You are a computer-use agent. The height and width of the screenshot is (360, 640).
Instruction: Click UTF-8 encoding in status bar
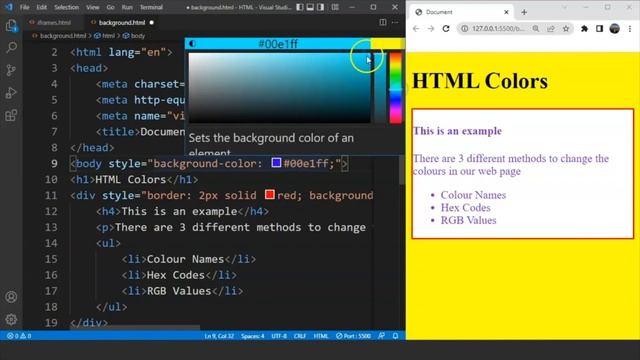pyautogui.click(x=279, y=336)
